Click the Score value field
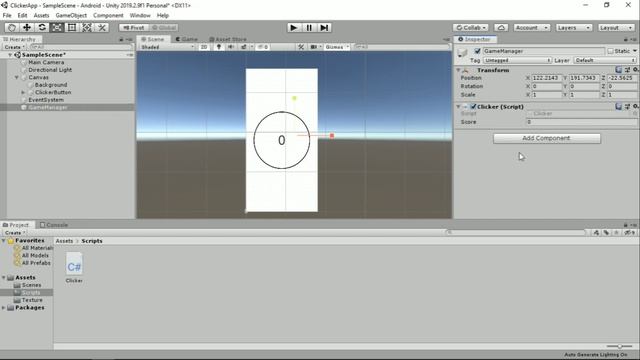Viewport: 640px width, 360px height. pos(581,122)
